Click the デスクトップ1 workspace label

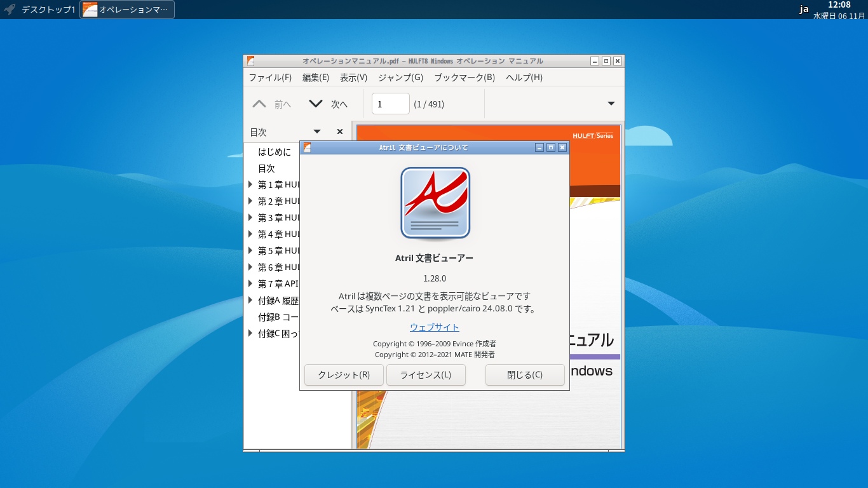click(48, 10)
